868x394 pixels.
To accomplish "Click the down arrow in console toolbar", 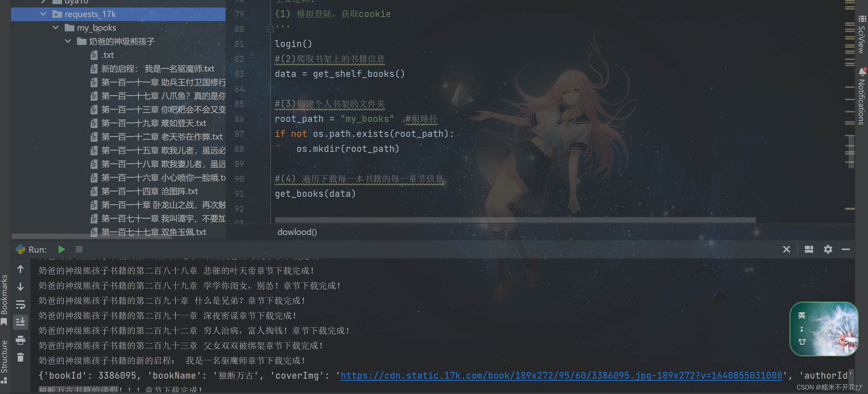I will [x=20, y=287].
